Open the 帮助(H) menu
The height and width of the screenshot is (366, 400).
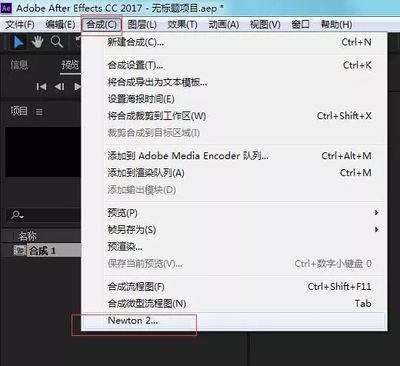[x=336, y=24]
